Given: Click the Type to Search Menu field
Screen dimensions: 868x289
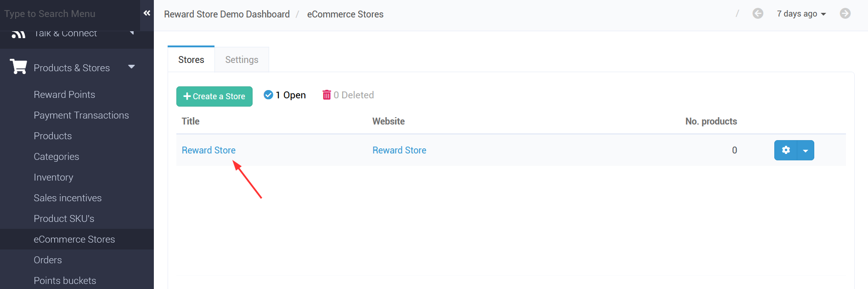Looking at the screenshot, I should (69, 14).
